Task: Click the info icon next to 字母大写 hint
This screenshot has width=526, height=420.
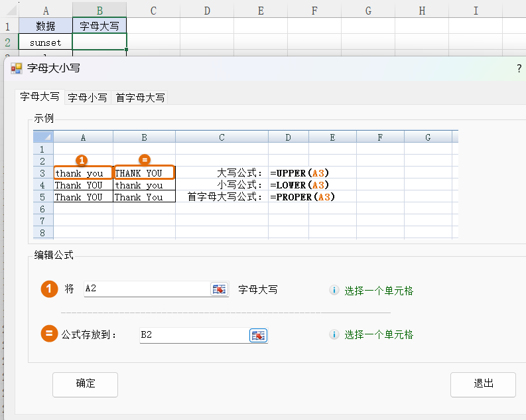Action: click(x=334, y=291)
